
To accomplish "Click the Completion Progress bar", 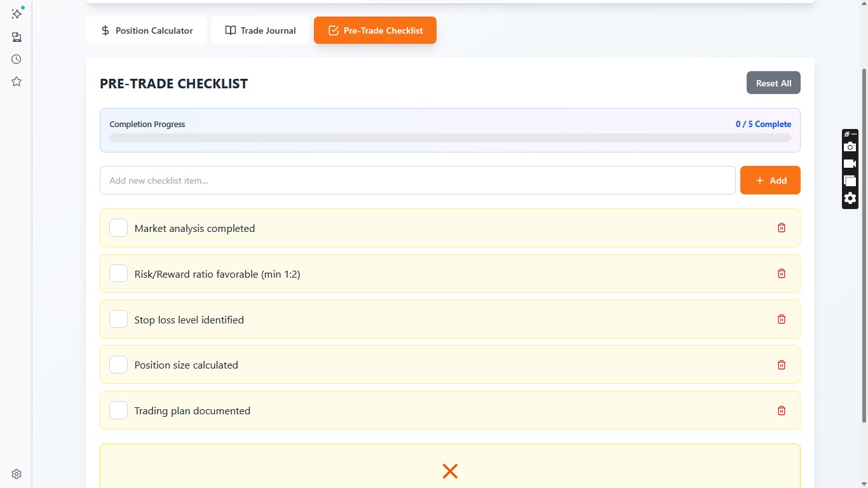I will tap(450, 138).
